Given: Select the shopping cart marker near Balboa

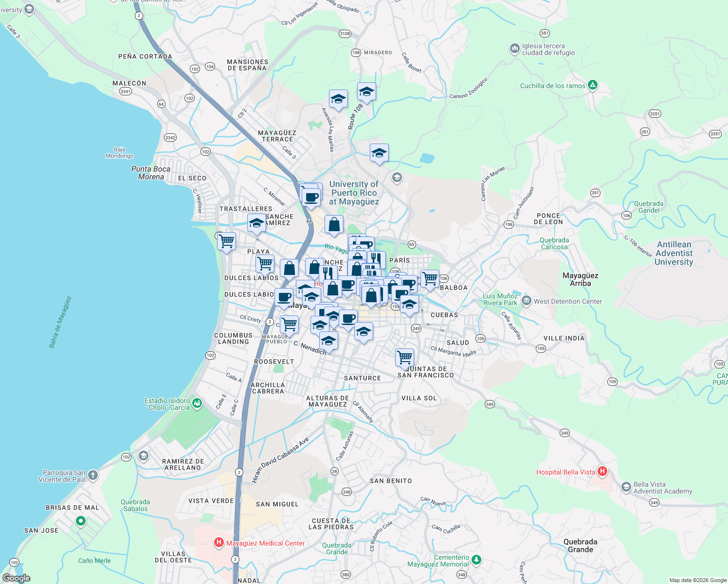Looking at the screenshot, I should coord(430,279).
